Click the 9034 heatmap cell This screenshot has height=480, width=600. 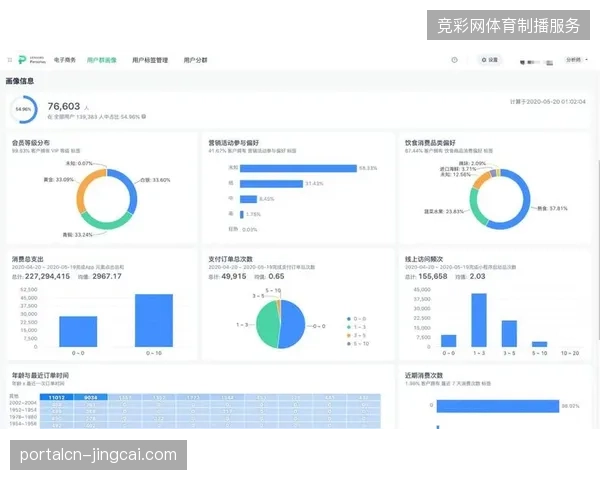click(90, 397)
